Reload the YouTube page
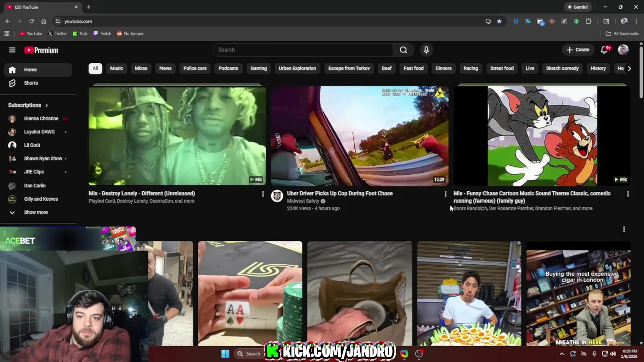The width and height of the screenshot is (644, 362). pos(31,21)
